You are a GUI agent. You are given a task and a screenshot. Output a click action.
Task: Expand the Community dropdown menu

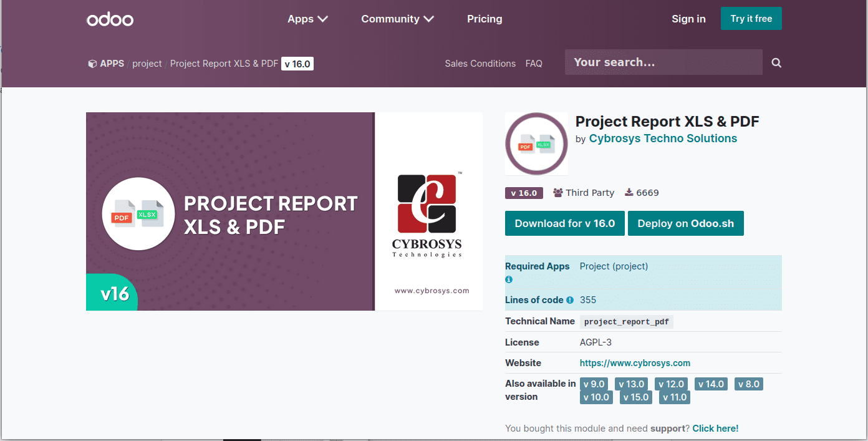coord(397,19)
